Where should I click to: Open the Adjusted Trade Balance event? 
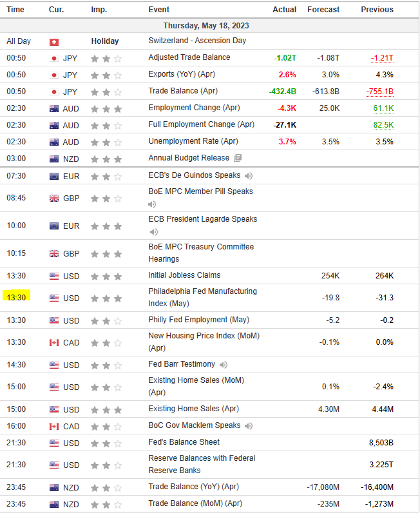click(x=189, y=57)
